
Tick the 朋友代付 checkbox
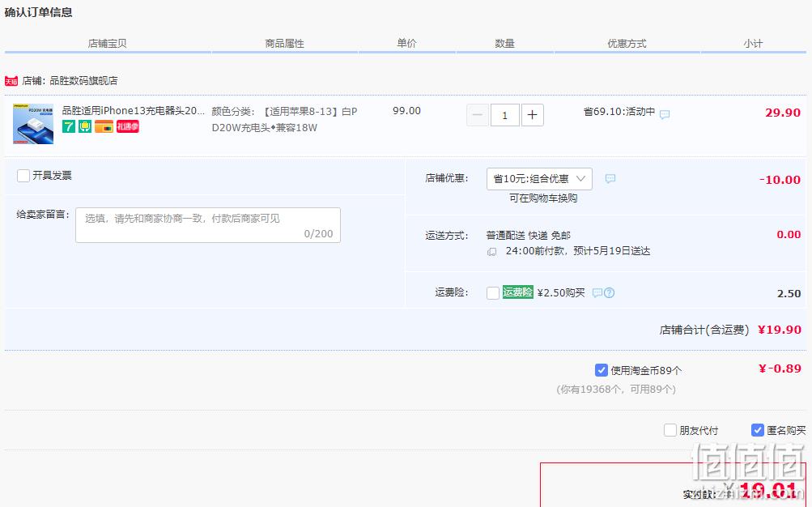670,430
